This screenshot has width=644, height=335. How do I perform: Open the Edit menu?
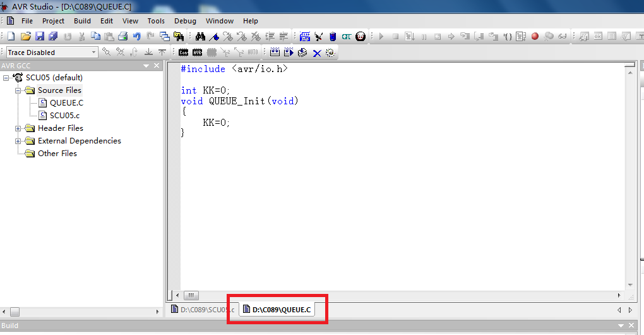107,21
